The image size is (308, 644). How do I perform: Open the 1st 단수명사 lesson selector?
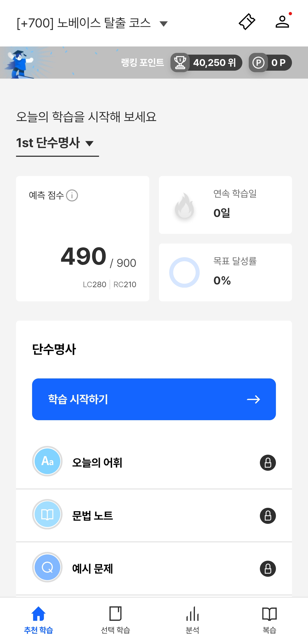55,143
